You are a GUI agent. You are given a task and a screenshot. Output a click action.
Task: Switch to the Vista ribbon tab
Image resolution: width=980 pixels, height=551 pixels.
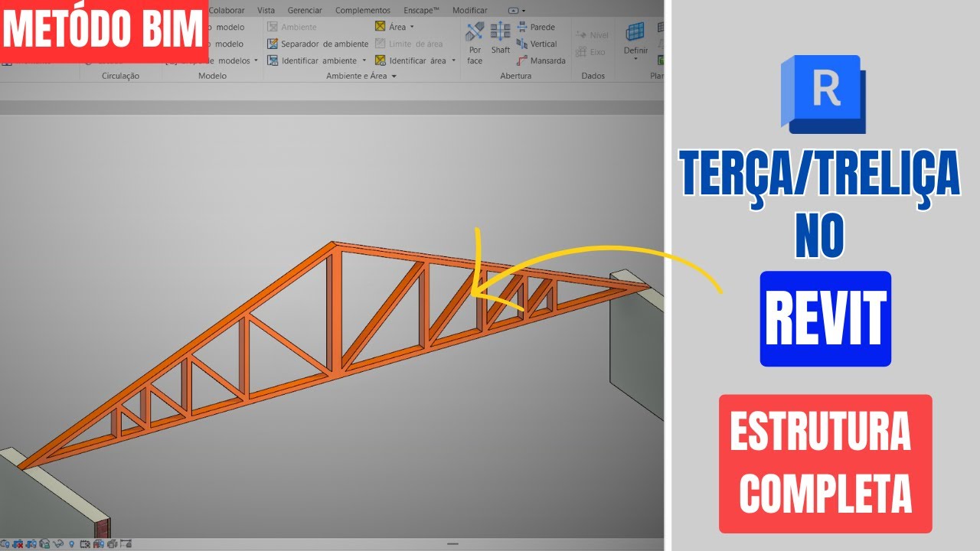(x=266, y=10)
